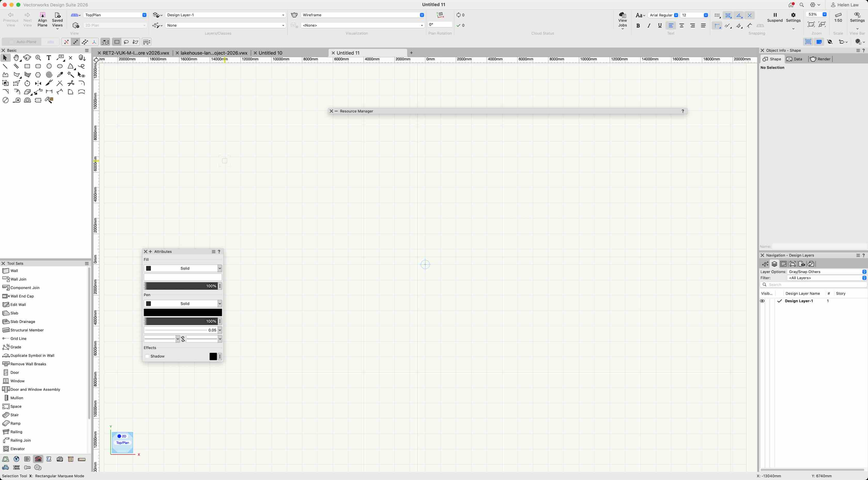Screen dimensions: 868x480
Task: Select the Pan hand tool
Action: [x=16, y=58]
